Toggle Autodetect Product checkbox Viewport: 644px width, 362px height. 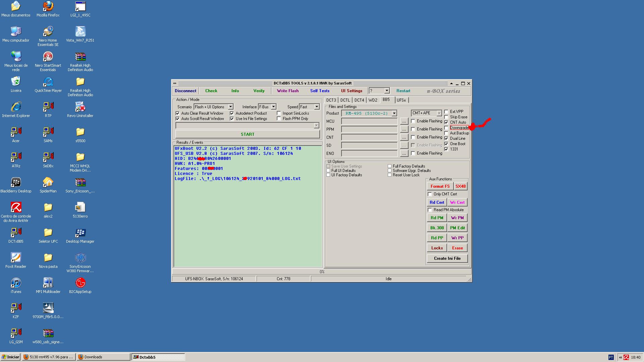(x=232, y=113)
